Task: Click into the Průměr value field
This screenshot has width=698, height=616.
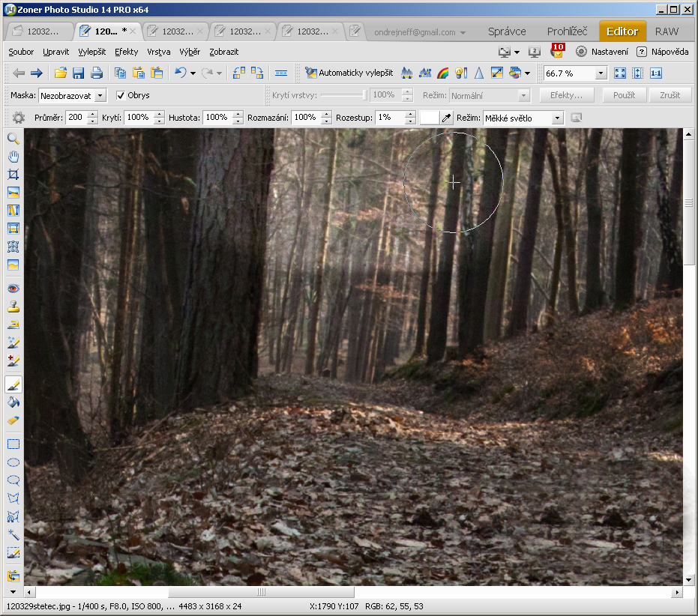Action: 76,118
